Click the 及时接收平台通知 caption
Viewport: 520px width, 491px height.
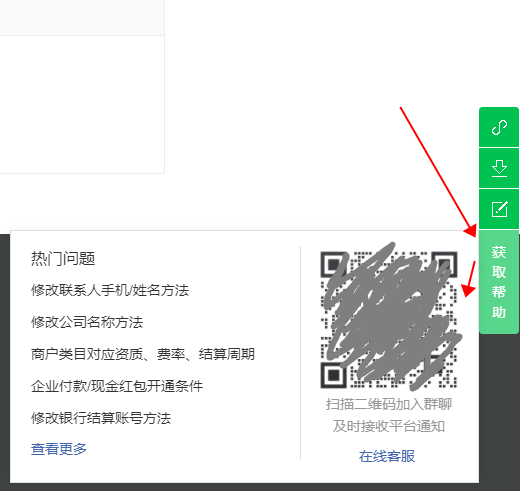(x=389, y=426)
